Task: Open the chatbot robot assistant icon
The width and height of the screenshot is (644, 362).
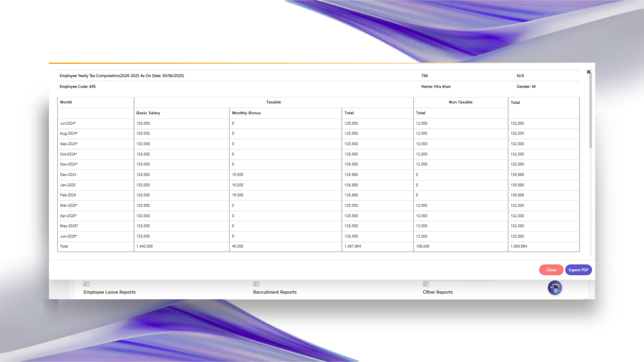Action: pos(555,288)
